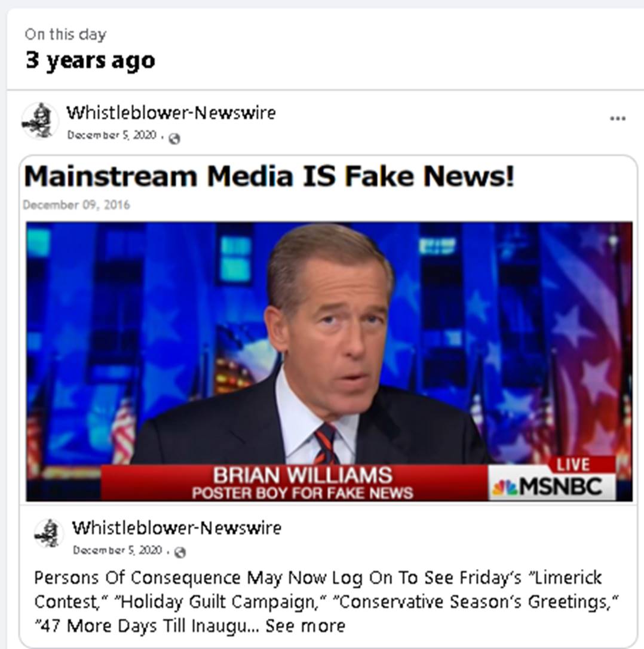Click the inner post's December 5, 2020 timestamp
Image resolution: width=644 pixels, height=649 pixels.
point(117,550)
